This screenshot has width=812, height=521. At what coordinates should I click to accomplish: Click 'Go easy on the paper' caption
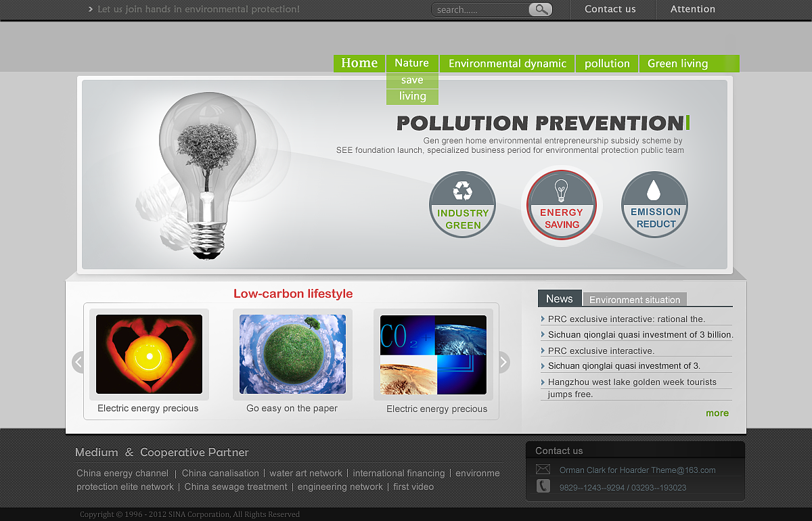click(292, 408)
